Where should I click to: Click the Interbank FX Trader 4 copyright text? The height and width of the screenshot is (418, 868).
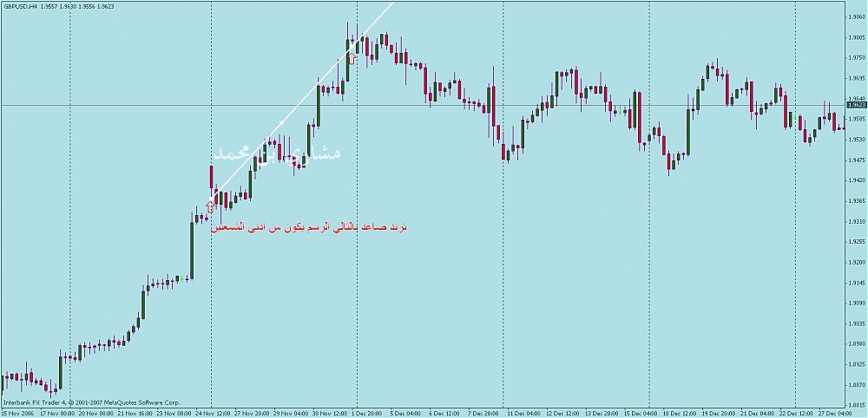point(92,403)
